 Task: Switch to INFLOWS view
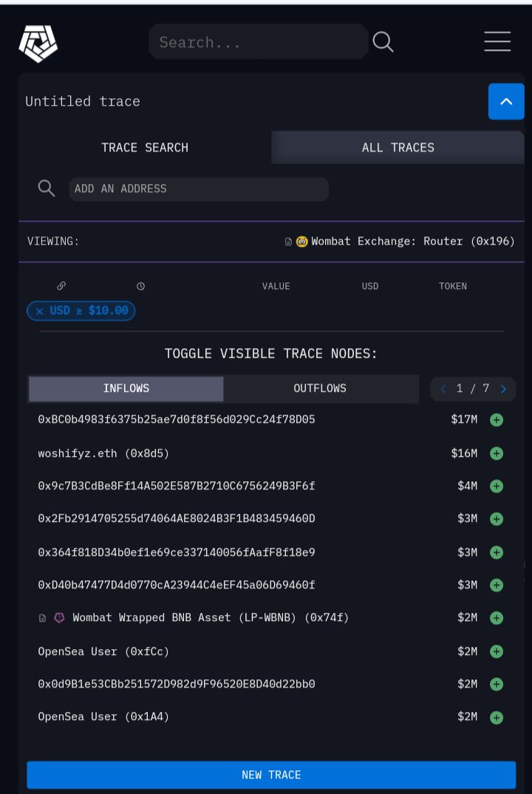click(126, 388)
